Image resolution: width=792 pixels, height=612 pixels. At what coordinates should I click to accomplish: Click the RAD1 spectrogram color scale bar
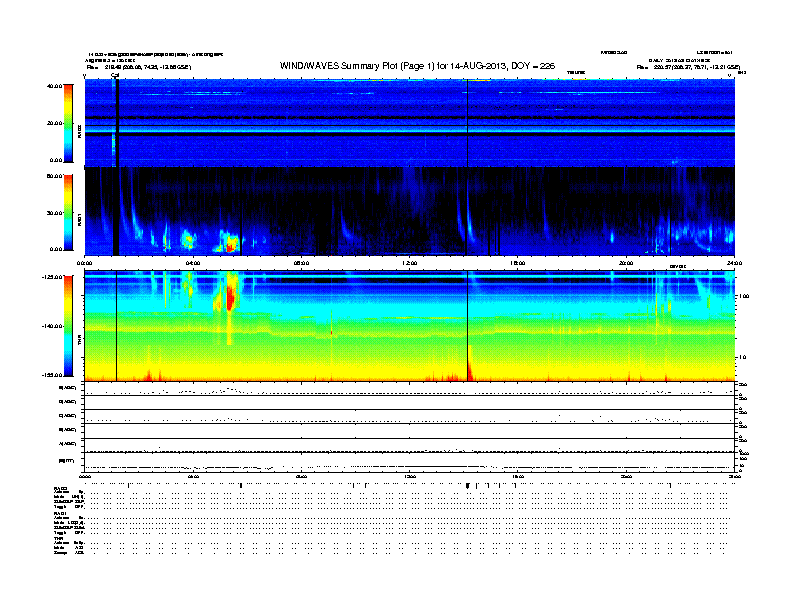[68, 213]
